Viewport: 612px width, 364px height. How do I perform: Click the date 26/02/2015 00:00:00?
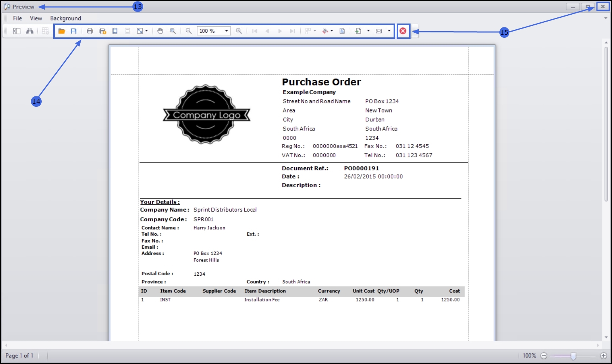click(x=373, y=177)
